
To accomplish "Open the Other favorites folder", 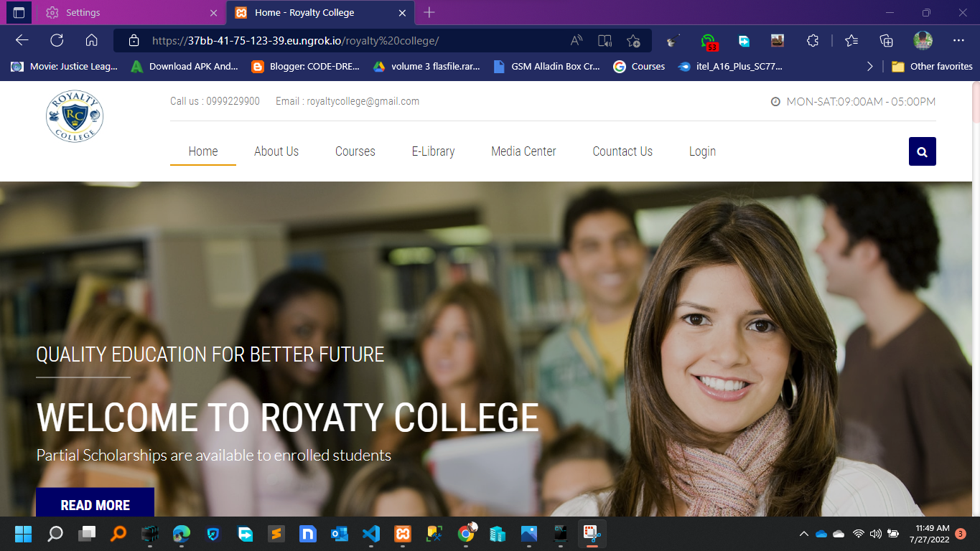I will (x=932, y=67).
